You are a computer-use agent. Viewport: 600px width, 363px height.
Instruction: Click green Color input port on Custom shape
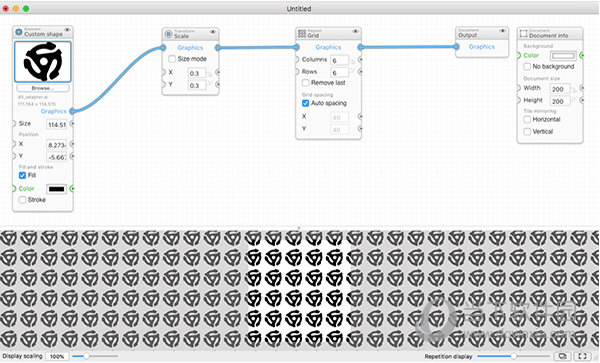[13, 189]
